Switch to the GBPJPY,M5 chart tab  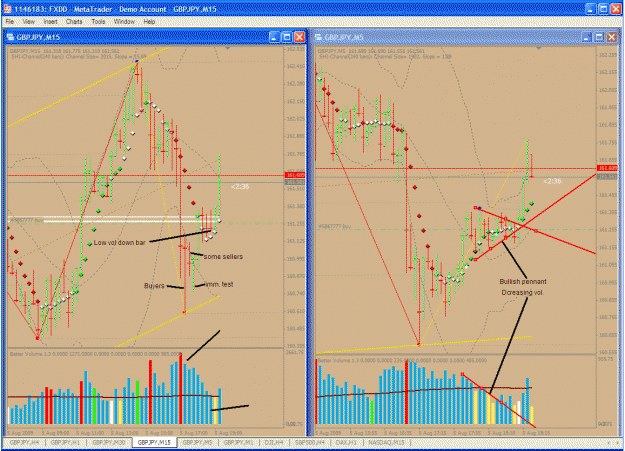pos(198,443)
